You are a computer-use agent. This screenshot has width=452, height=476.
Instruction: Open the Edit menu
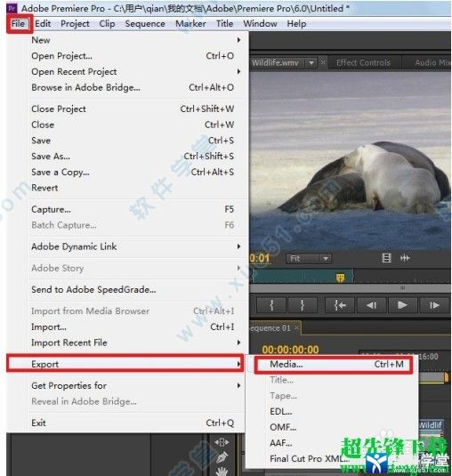(43, 24)
